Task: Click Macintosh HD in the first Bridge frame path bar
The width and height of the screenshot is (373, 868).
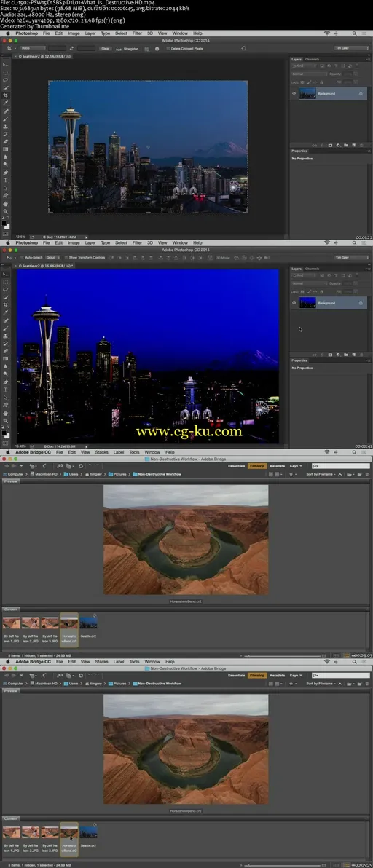Action: pos(44,474)
